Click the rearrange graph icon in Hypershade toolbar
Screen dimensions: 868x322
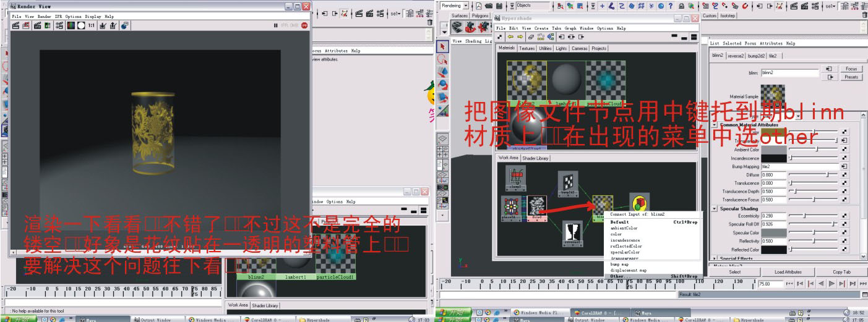[x=542, y=37]
